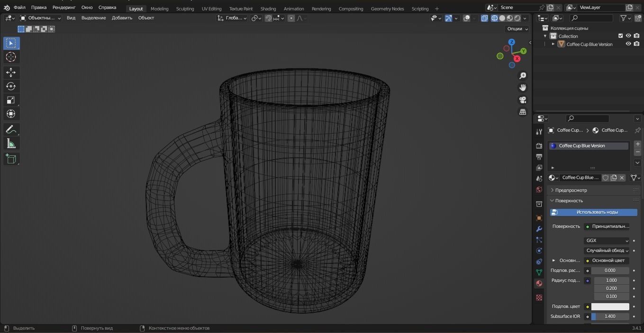Open the World properties tab
Viewport: 644px width, 333px height.
pyautogui.click(x=539, y=189)
